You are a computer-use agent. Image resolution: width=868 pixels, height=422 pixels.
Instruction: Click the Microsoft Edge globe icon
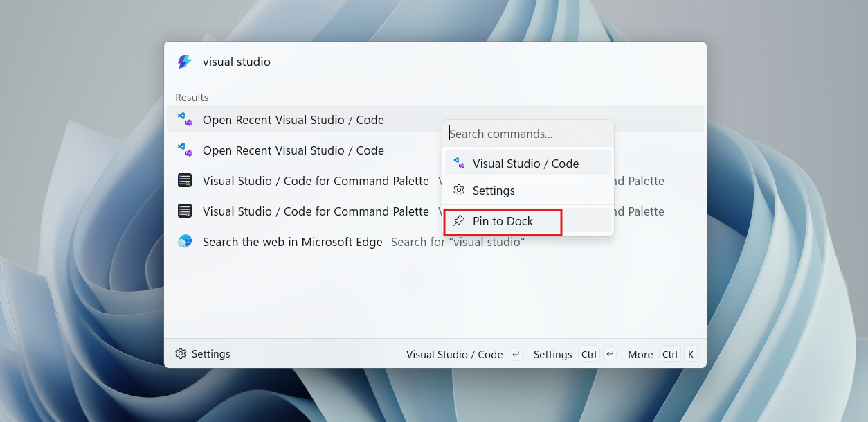[x=185, y=242]
